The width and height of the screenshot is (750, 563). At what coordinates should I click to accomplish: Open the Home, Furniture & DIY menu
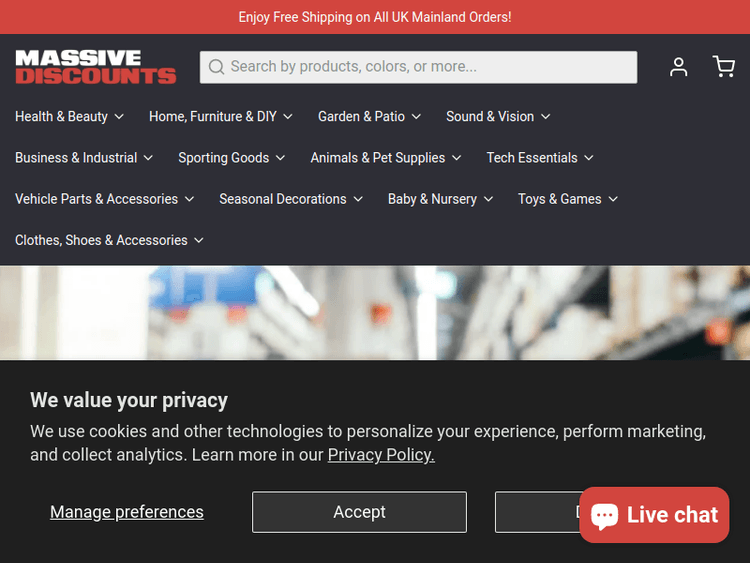[x=221, y=117]
